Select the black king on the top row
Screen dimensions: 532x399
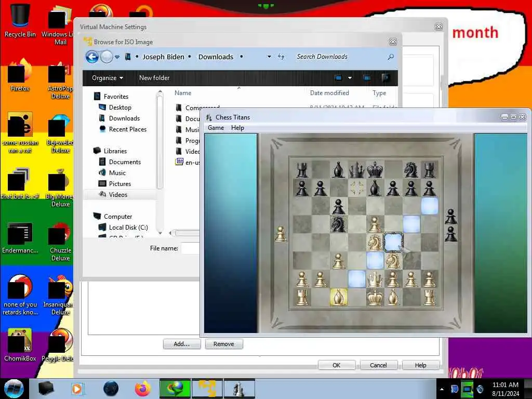coord(375,169)
